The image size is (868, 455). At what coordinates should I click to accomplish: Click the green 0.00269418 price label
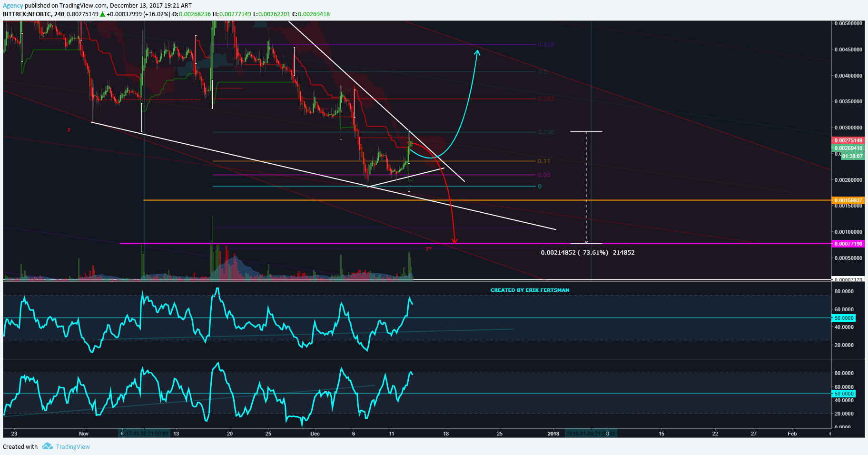coord(848,148)
